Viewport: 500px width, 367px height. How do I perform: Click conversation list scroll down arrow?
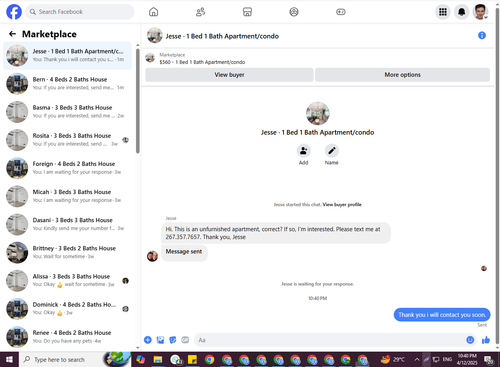coord(138,348)
